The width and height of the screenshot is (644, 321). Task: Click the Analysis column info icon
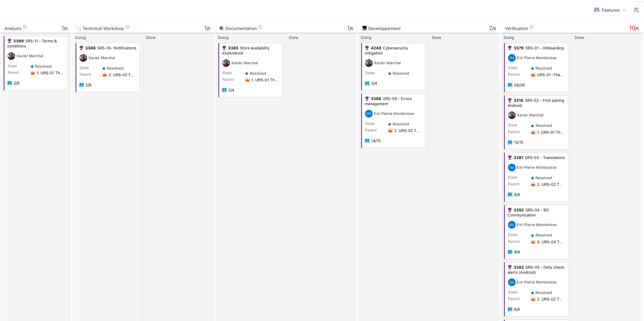click(x=25, y=27)
